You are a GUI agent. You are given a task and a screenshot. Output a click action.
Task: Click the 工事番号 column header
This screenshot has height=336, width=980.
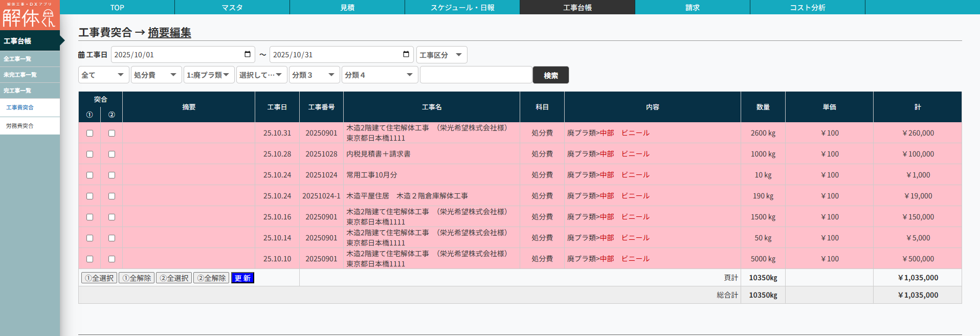pyautogui.click(x=321, y=107)
